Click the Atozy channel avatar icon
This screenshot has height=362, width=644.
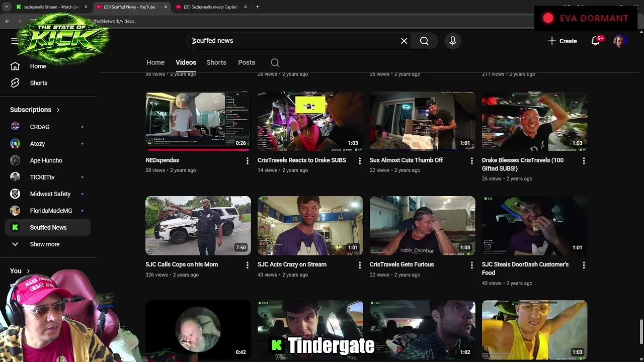[x=15, y=144]
